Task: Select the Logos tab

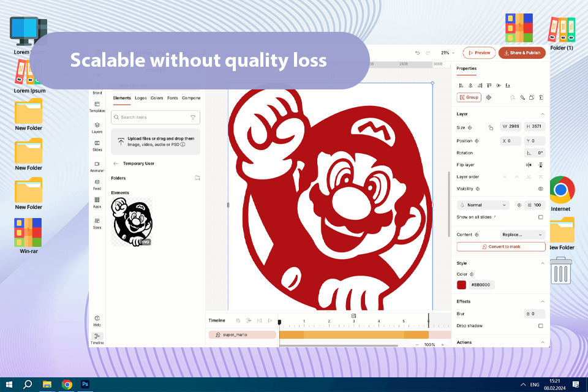Action: [x=141, y=98]
